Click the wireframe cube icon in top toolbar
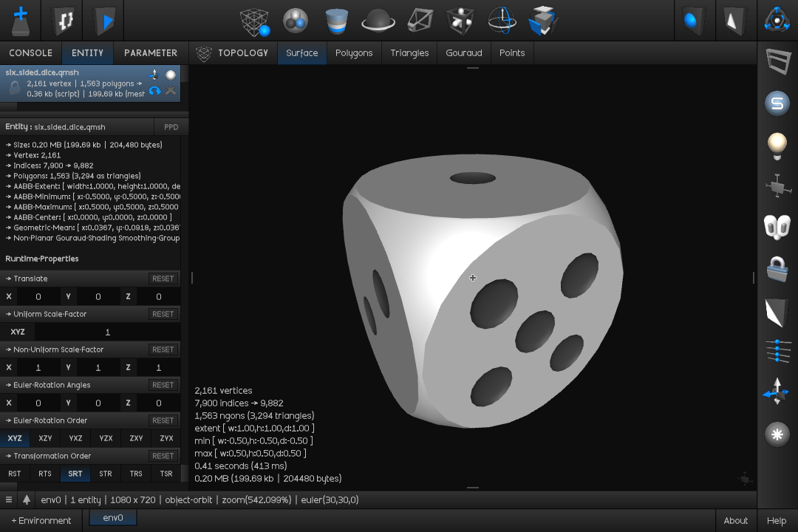 click(x=255, y=21)
